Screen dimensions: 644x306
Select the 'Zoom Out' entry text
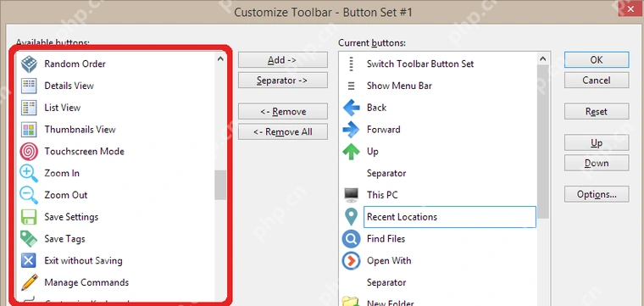click(x=66, y=195)
